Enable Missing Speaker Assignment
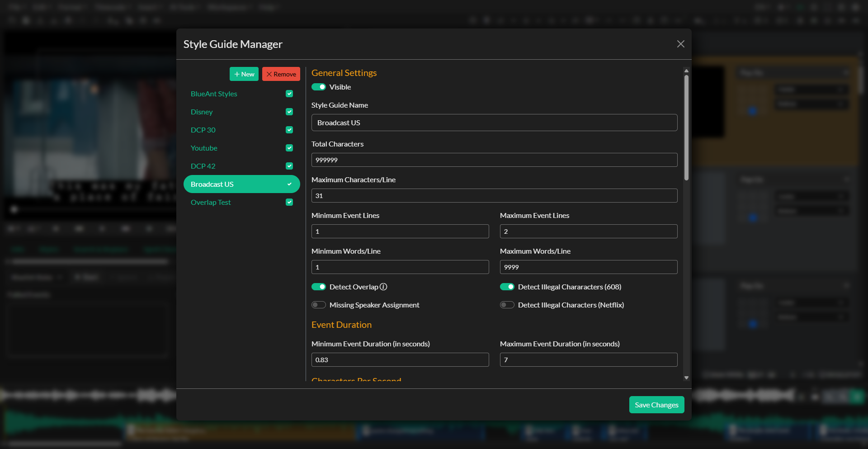The height and width of the screenshot is (449, 868). [x=319, y=305]
